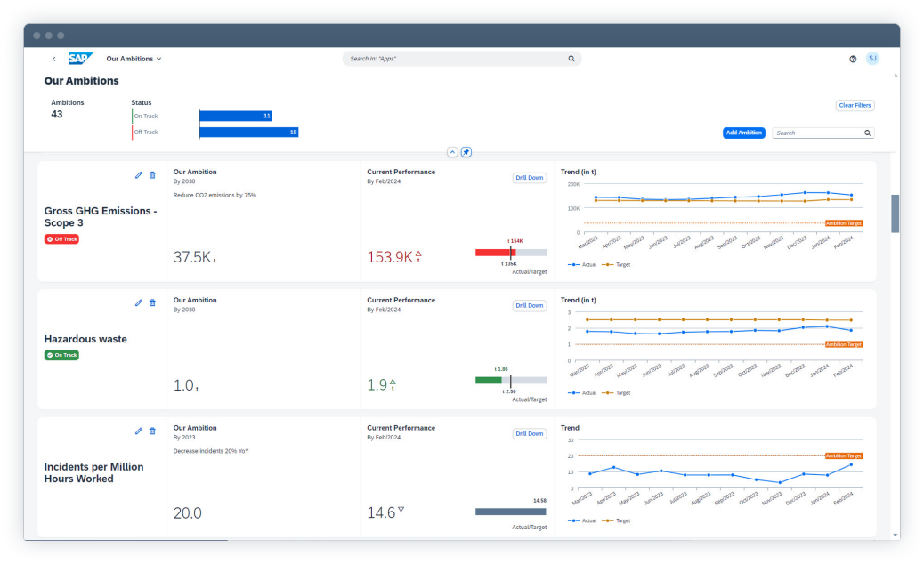
Task: Edit the Incidents per Million Hours Worked ambition
Action: tap(139, 431)
